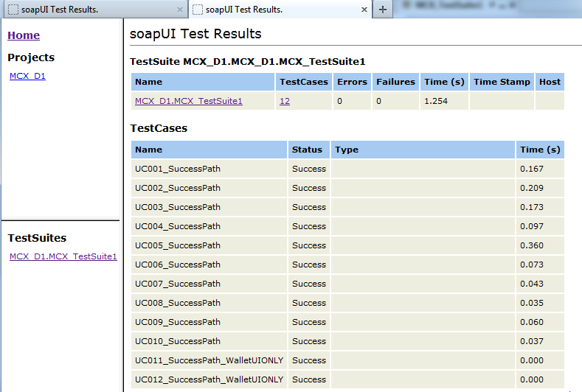Image resolution: width=582 pixels, height=392 pixels.
Task: Click the 0.037 time value
Action: [x=532, y=341]
